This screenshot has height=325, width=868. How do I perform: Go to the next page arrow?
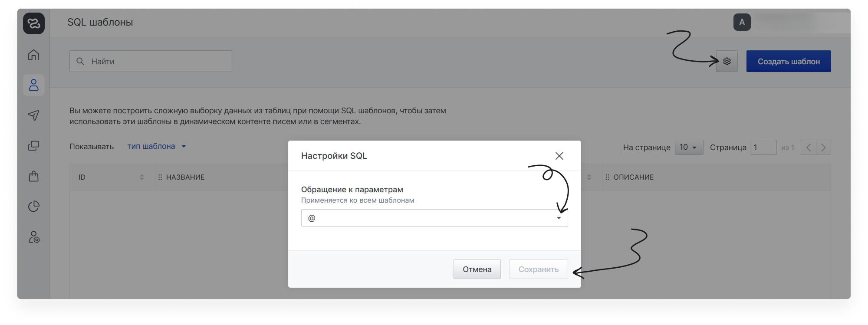tap(823, 148)
